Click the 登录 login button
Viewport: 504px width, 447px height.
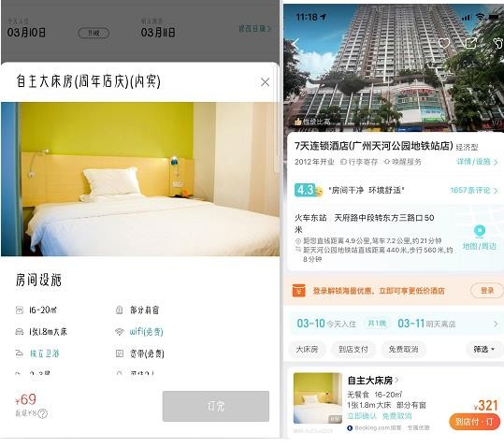coord(487,291)
